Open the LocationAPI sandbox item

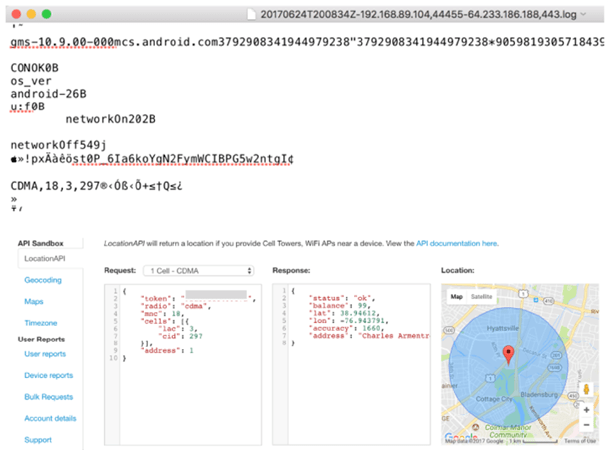point(45,259)
